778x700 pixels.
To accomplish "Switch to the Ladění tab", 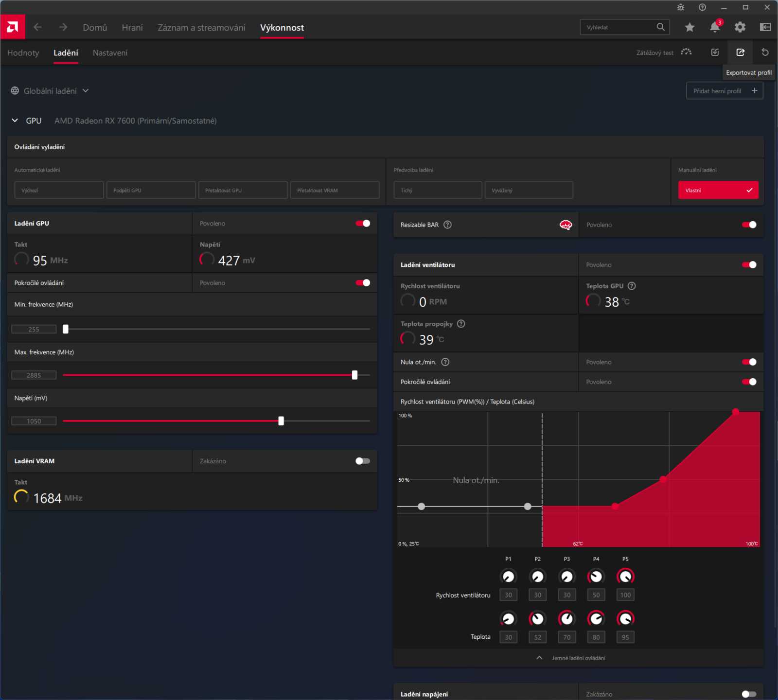I will [66, 53].
